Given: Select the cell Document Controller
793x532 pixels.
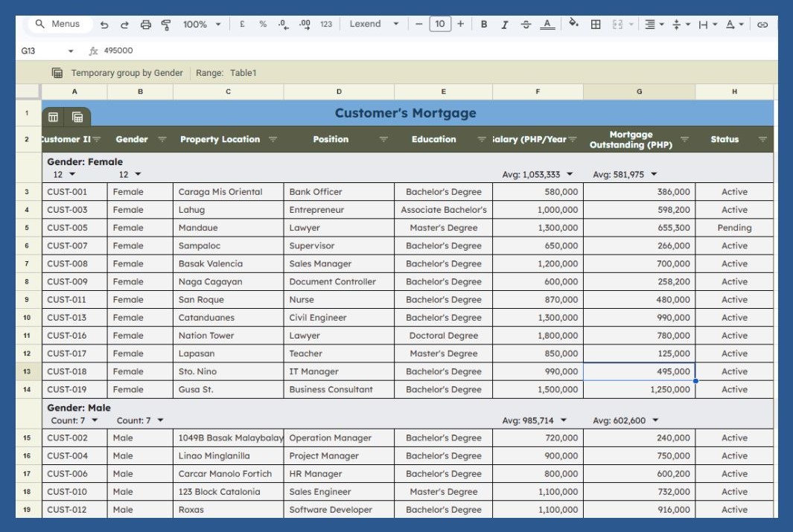Looking at the screenshot, I should point(339,281).
